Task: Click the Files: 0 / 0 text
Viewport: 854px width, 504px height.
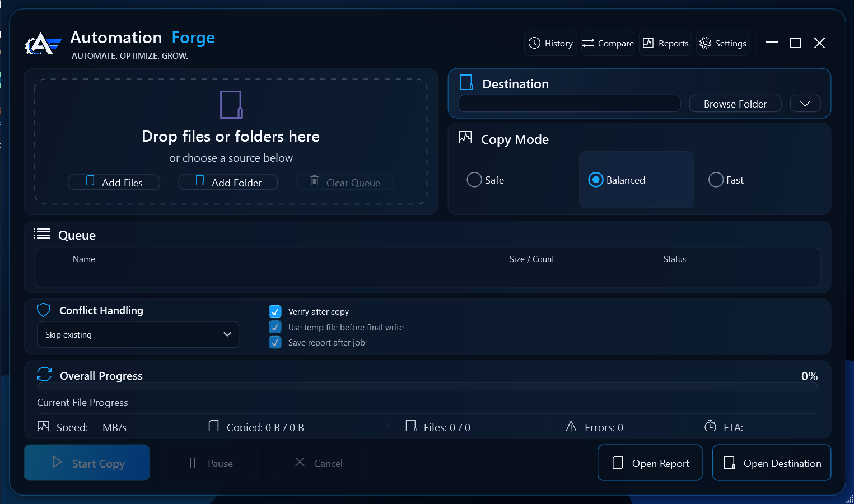Action: tap(447, 427)
